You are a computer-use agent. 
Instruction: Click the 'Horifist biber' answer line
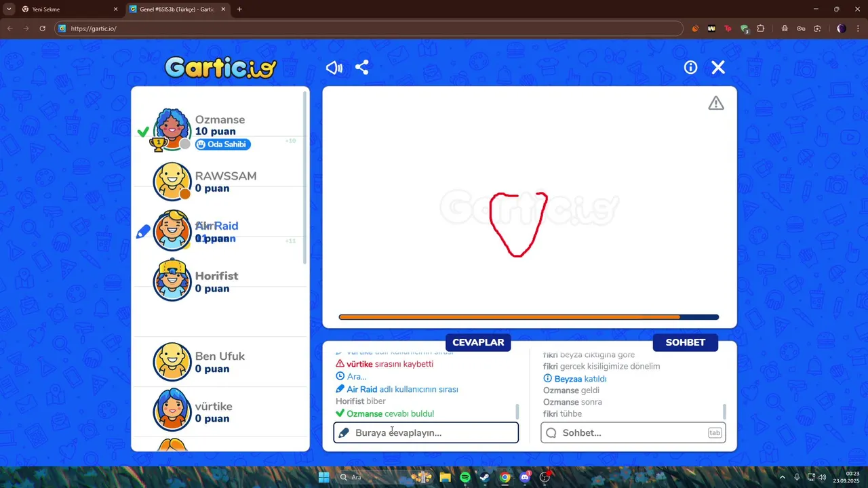(x=361, y=401)
